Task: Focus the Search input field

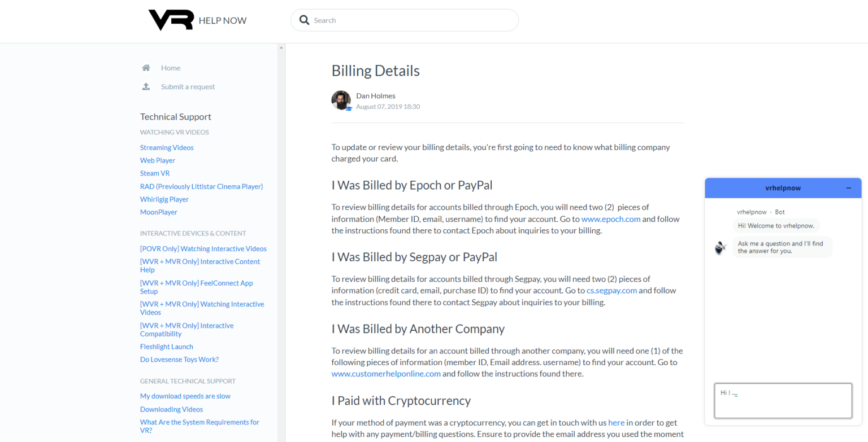Action: (413, 20)
